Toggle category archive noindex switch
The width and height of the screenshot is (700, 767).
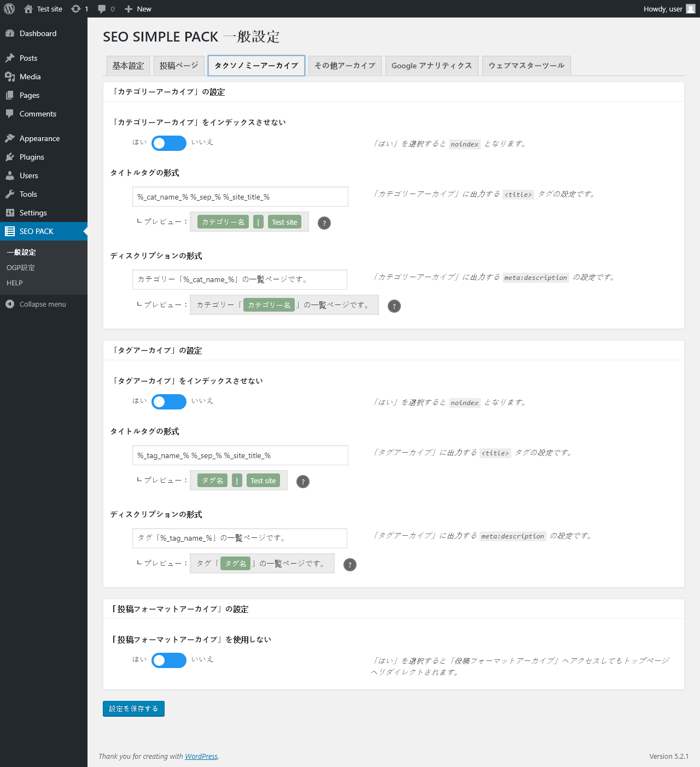169,143
